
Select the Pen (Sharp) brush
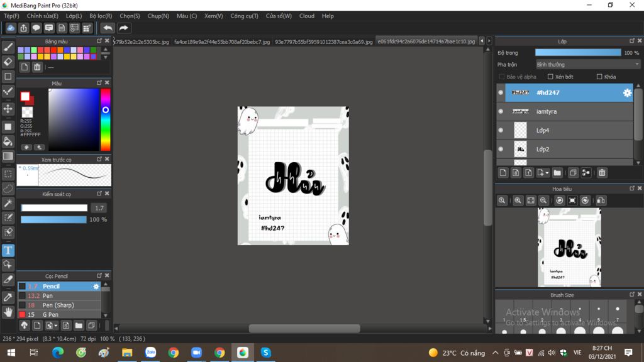[59, 305]
